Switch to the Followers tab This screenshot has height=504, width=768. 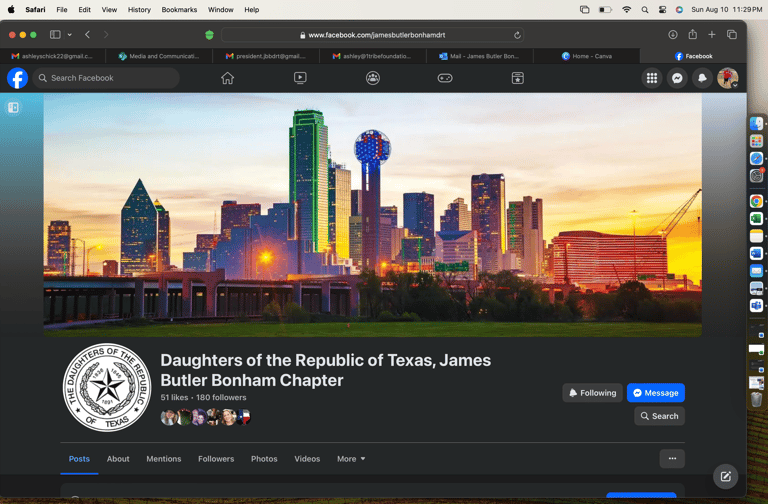coord(216,459)
